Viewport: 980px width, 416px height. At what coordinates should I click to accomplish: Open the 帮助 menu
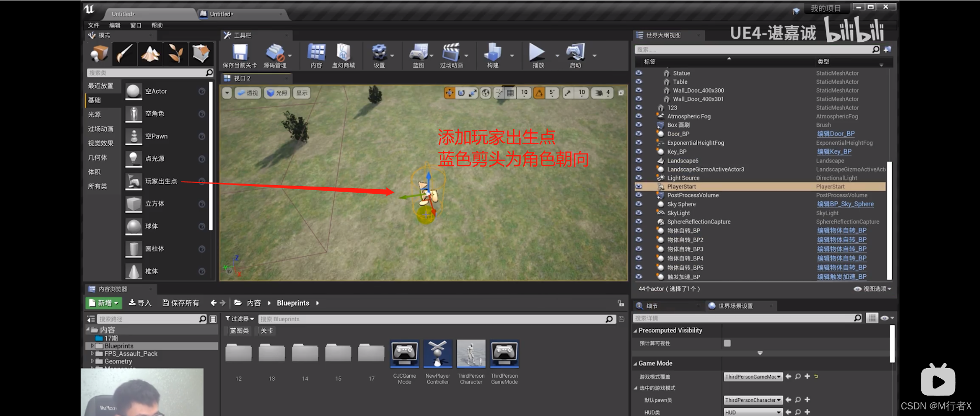[x=157, y=25]
